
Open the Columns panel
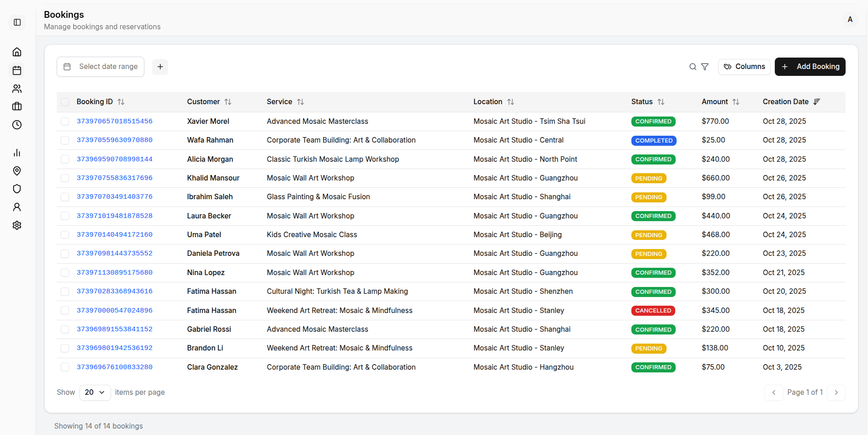point(744,67)
